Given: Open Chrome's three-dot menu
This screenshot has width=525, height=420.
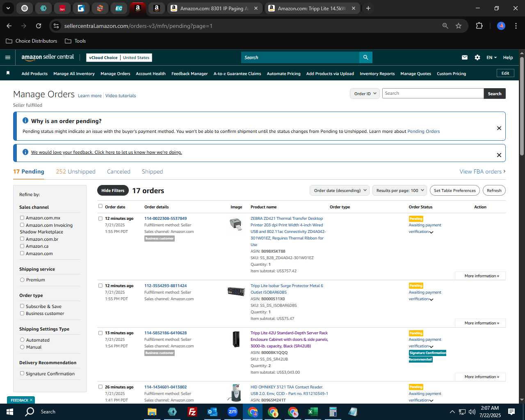Looking at the screenshot, I should pos(515,26).
